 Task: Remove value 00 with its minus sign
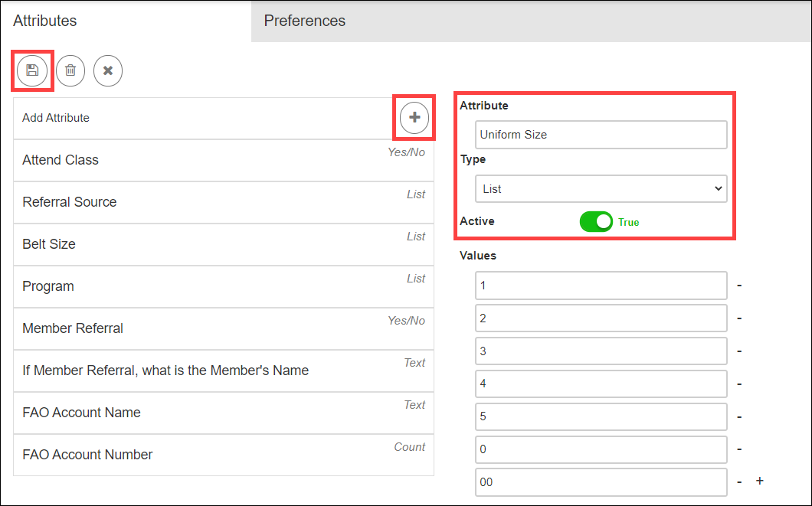click(x=739, y=482)
